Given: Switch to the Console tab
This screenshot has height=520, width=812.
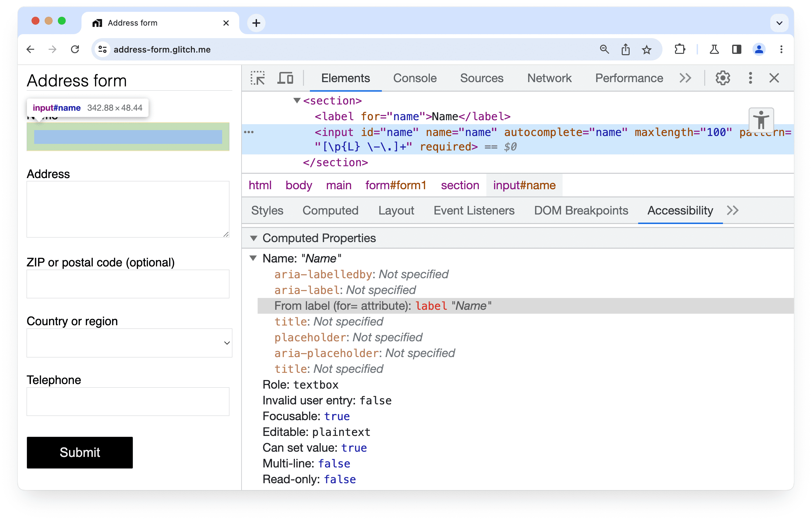Looking at the screenshot, I should coord(414,78).
